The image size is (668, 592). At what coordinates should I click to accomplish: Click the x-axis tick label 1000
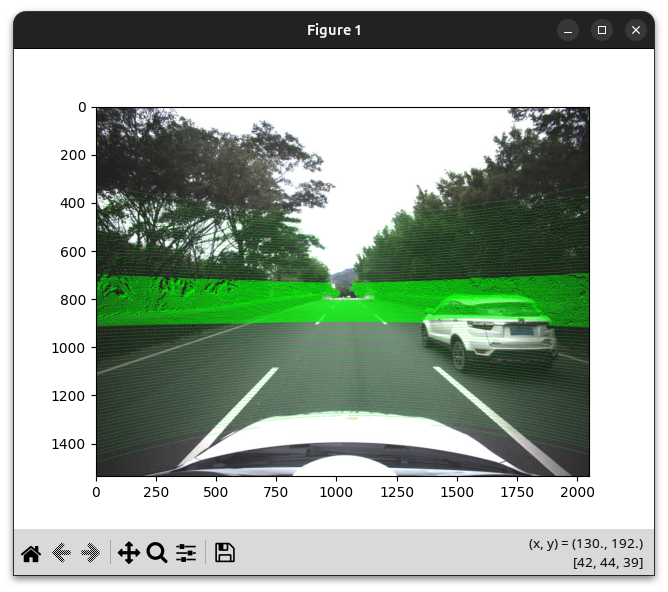tap(336, 492)
